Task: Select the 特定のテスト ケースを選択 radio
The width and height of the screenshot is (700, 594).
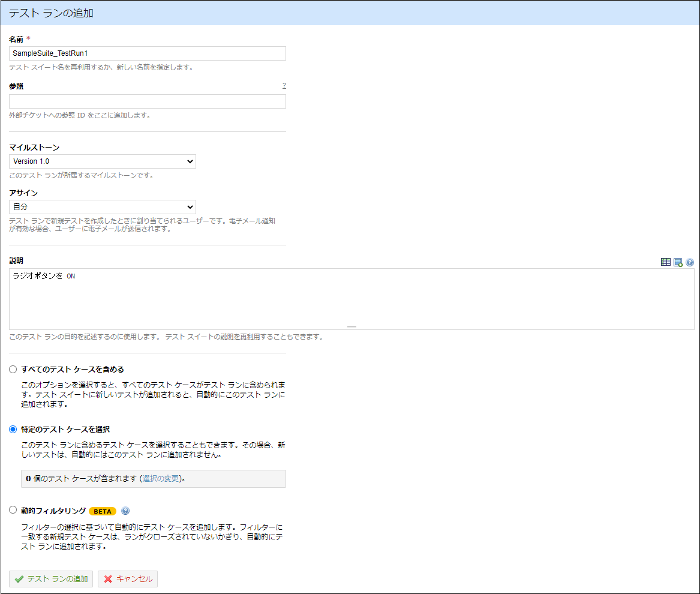Action: pyautogui.click(x=12, y=429)
